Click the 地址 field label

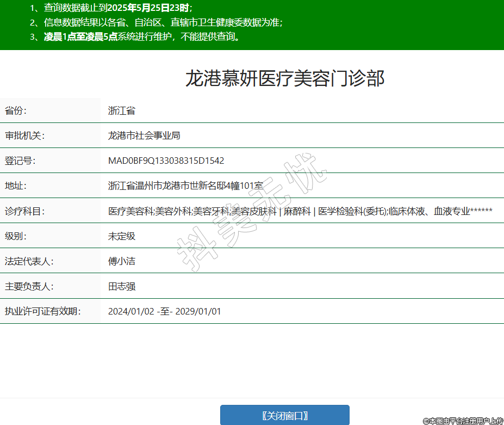point(16,186)
